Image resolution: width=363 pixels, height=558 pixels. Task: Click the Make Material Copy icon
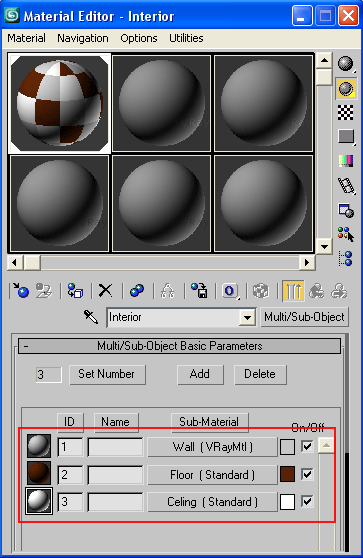(x=137, y=291)
